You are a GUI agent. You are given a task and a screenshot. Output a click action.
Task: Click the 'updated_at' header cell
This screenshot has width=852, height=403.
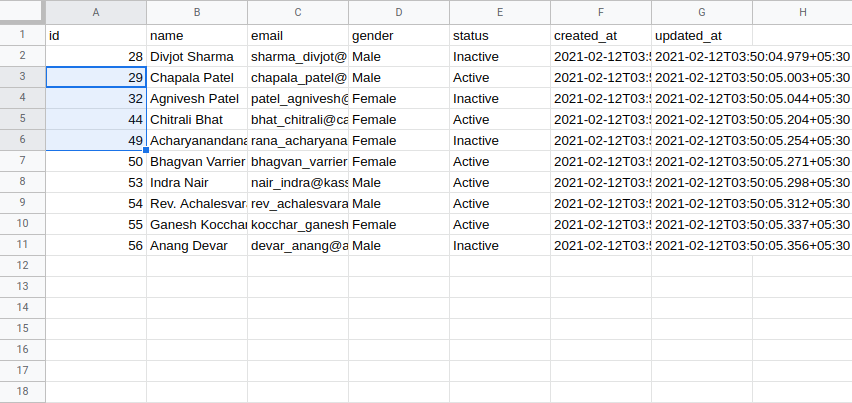702,35
